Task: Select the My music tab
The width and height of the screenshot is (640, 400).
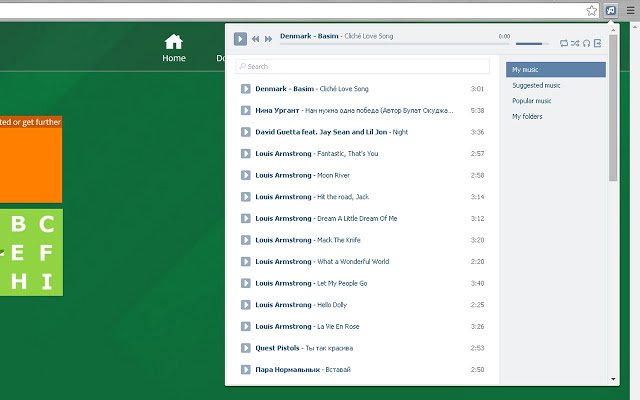Action: (555, 70)
